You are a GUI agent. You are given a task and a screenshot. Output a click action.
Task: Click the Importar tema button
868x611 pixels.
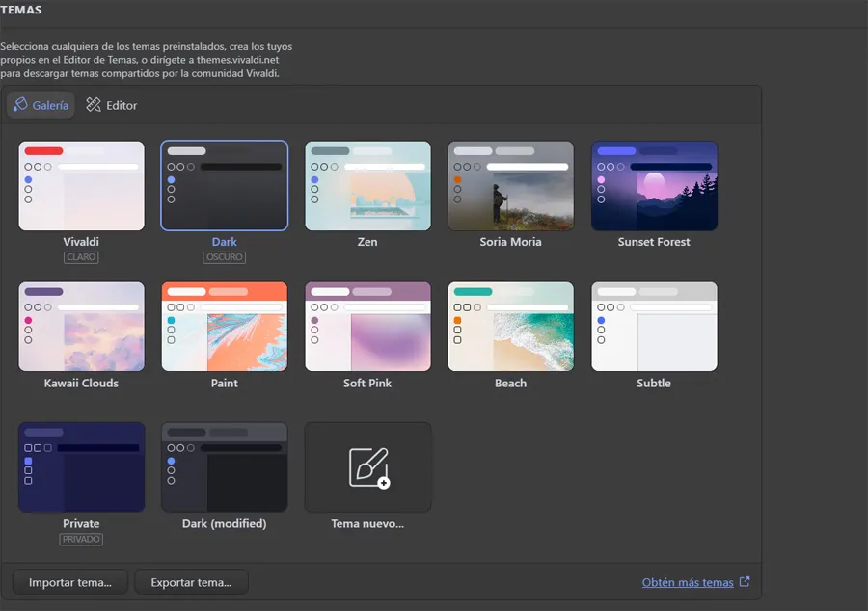70,582
